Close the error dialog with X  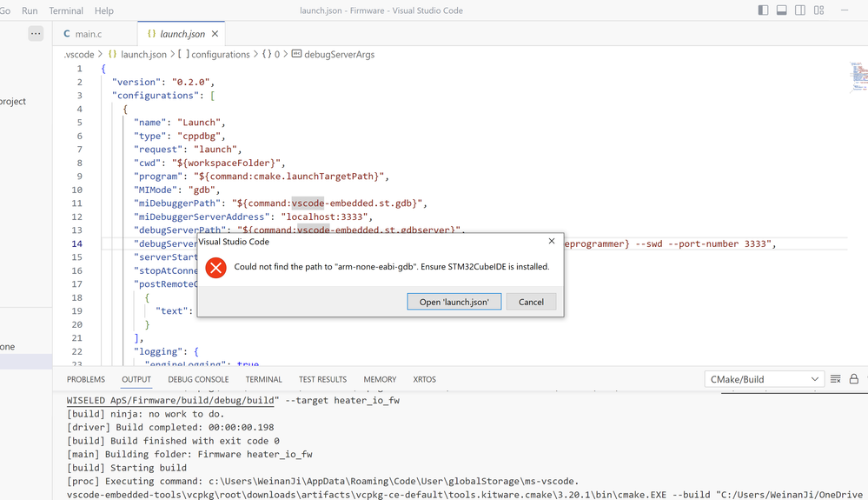click(551, 242)
